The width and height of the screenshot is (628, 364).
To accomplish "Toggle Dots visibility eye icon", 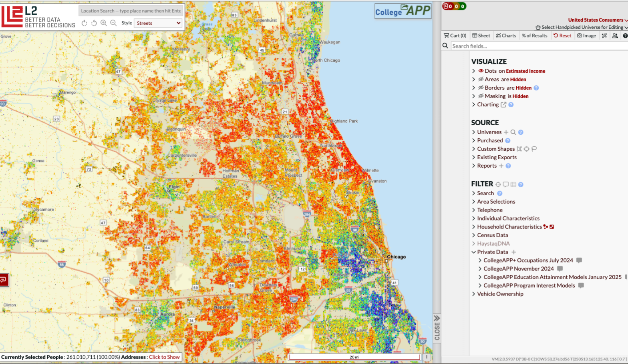I will 481,71.
